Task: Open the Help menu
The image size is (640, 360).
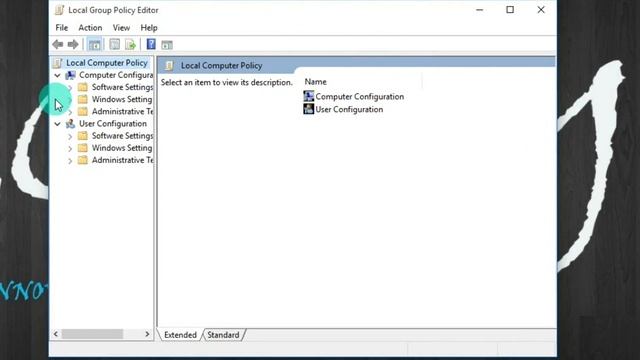Action: pos(149,28)
